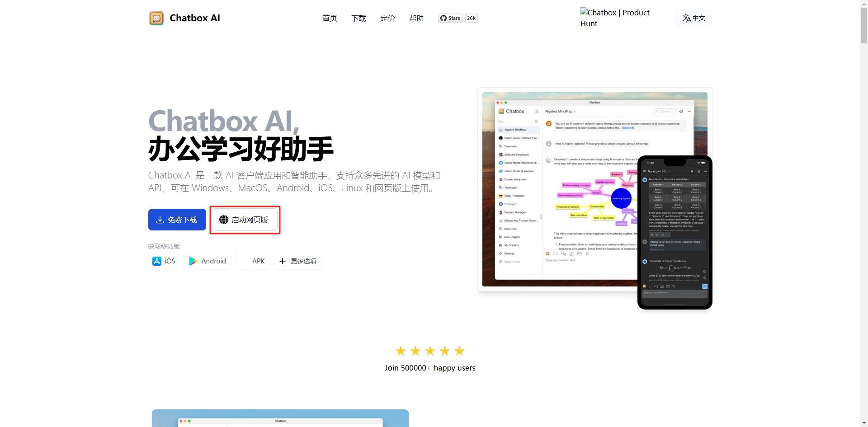Click the Chatbox AI logo icon
The image size is (868, 427).
tap(156, 18)
